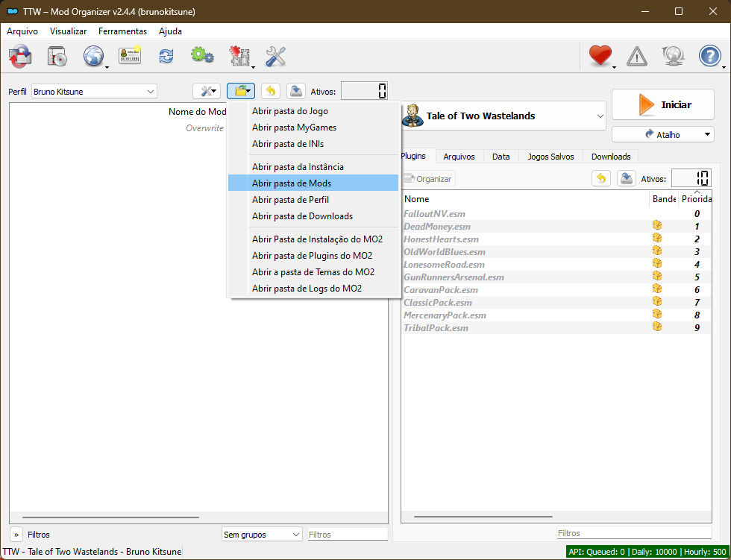Click the flag icon on LonesomeRoad.esm row
Viewport: 731px width, 560px height.
[x=657, y=263]
